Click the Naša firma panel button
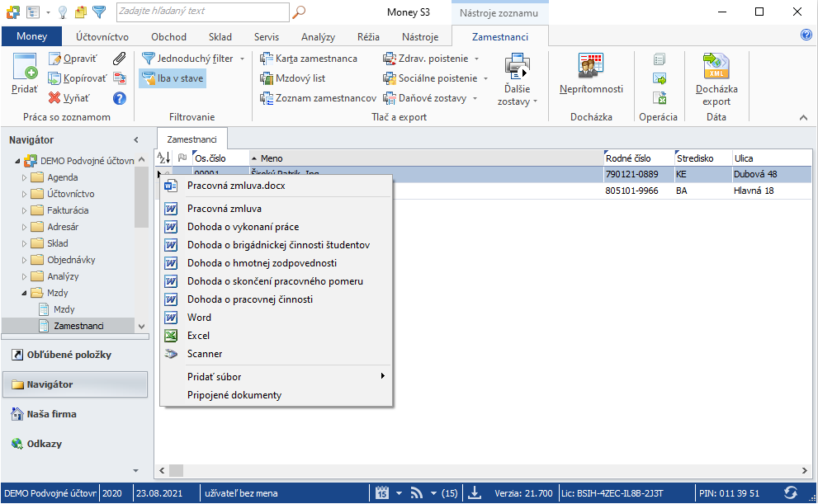 pos(75,414)
